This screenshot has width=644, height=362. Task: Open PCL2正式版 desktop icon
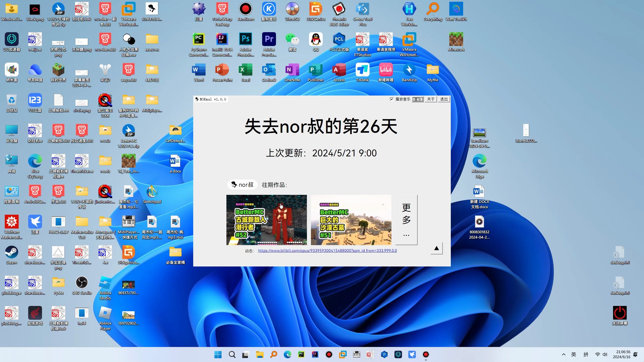(339, 42)
